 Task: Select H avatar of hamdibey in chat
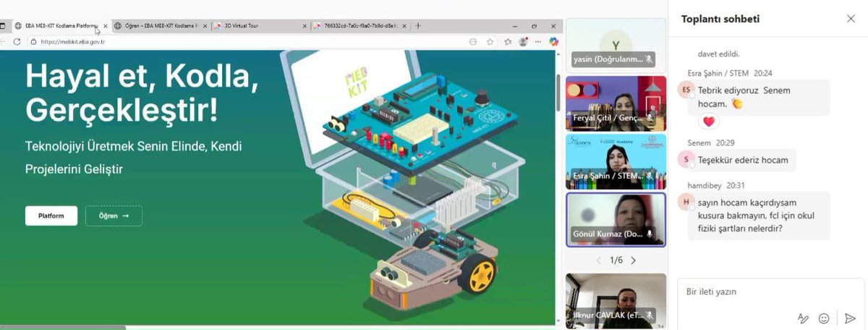[x=686, y=201]
